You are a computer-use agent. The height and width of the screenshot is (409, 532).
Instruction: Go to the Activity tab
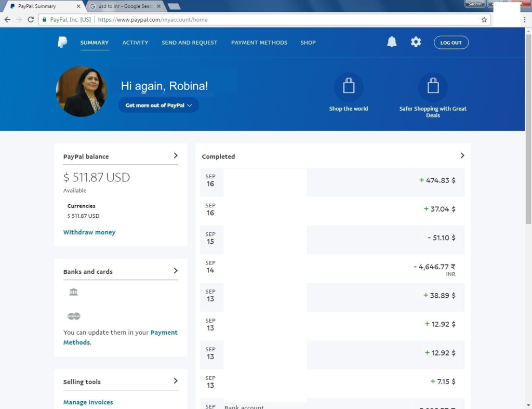135,43
